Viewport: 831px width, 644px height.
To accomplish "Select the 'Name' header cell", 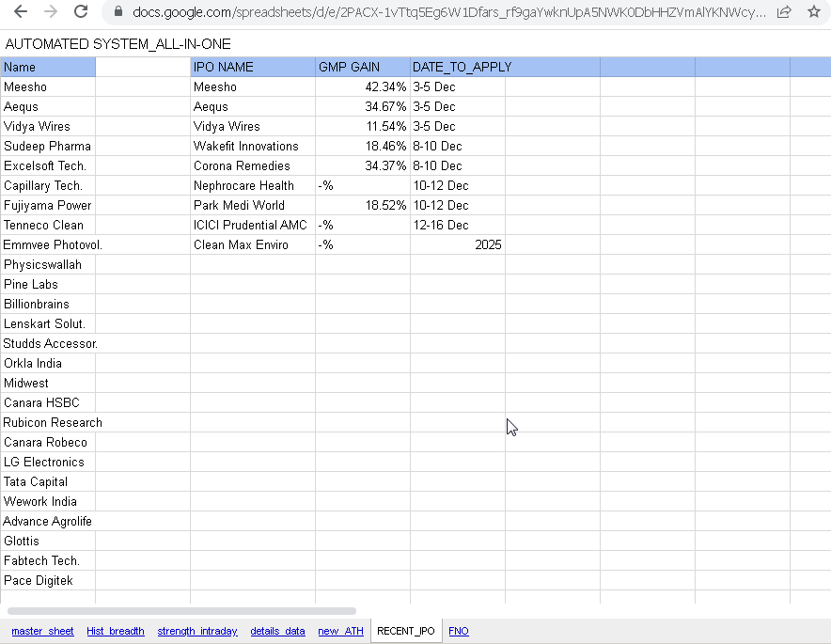I will (48, 67).
